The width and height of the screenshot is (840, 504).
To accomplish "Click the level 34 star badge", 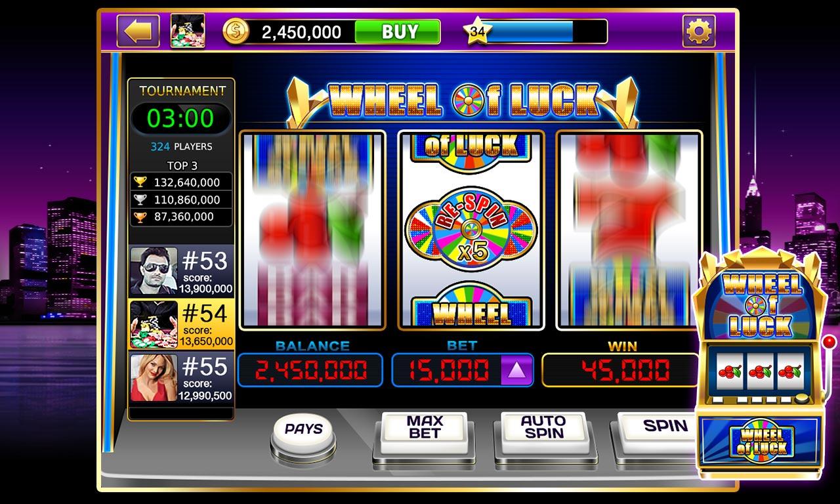I will (478, 31).
